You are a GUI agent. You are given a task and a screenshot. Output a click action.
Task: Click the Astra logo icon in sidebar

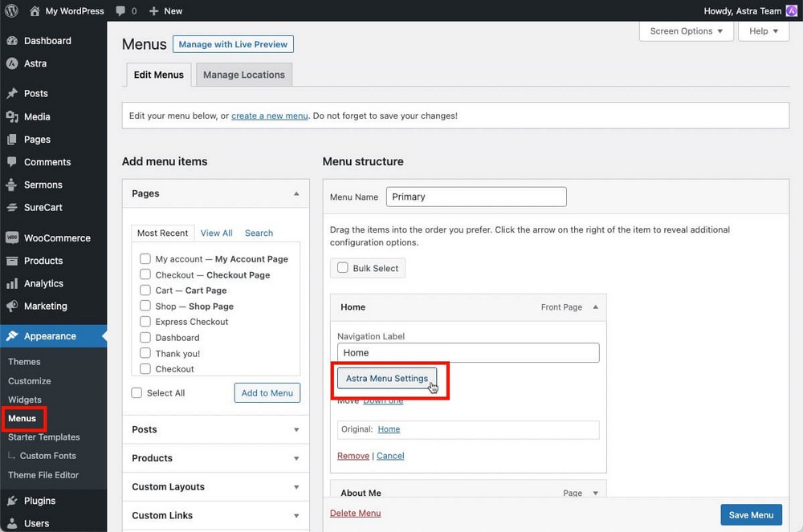tap(12, 63)
